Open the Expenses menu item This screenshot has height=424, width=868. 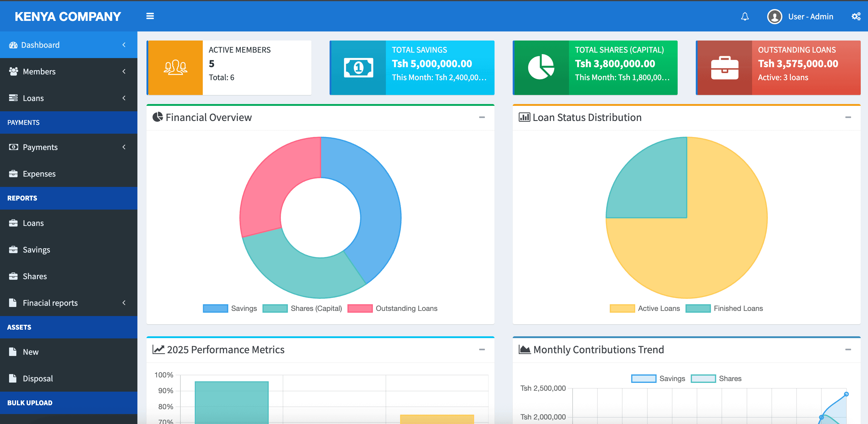point(39,174)
